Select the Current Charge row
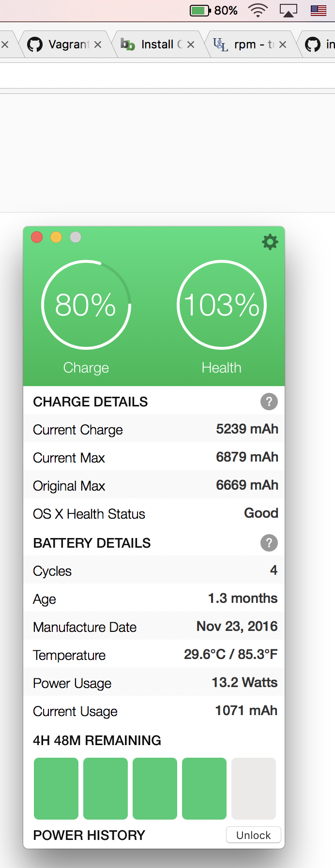335x868 pixels. point(154,429)
